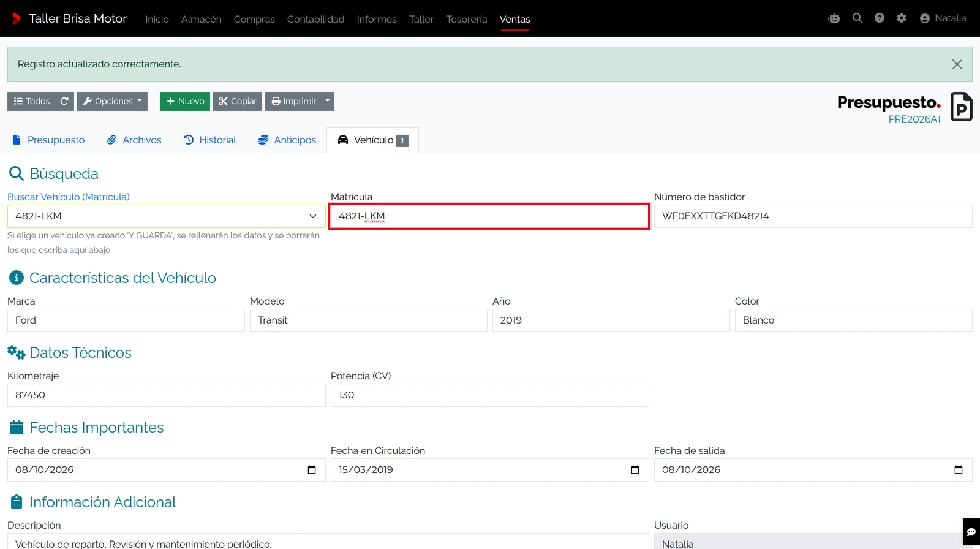Open the Anticipos tab
Viewport: 980px width, 549px height.
coord(287,140)
